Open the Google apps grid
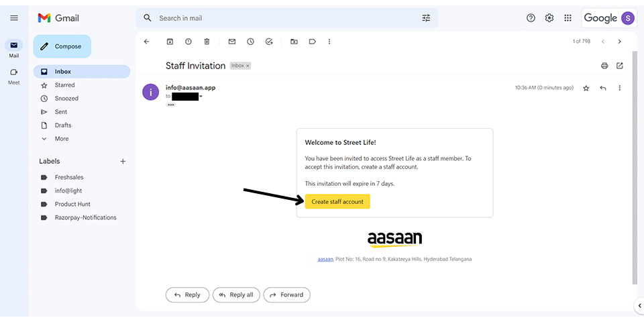 568,18
